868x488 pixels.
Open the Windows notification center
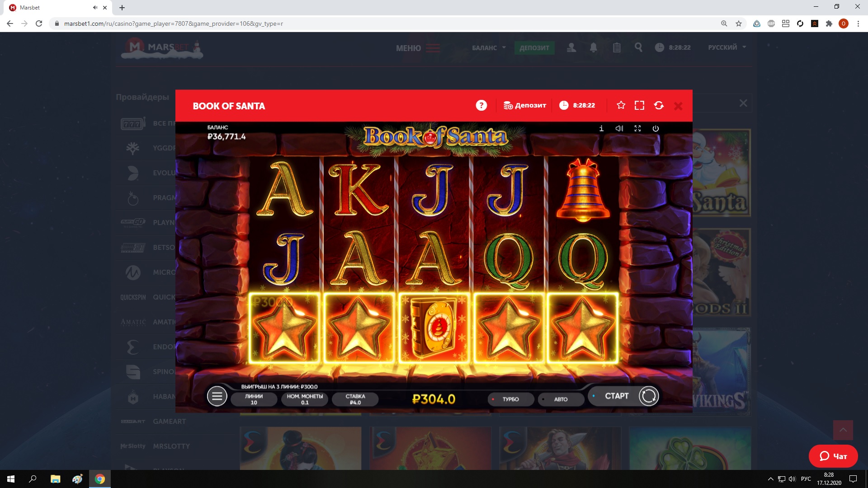853,479
